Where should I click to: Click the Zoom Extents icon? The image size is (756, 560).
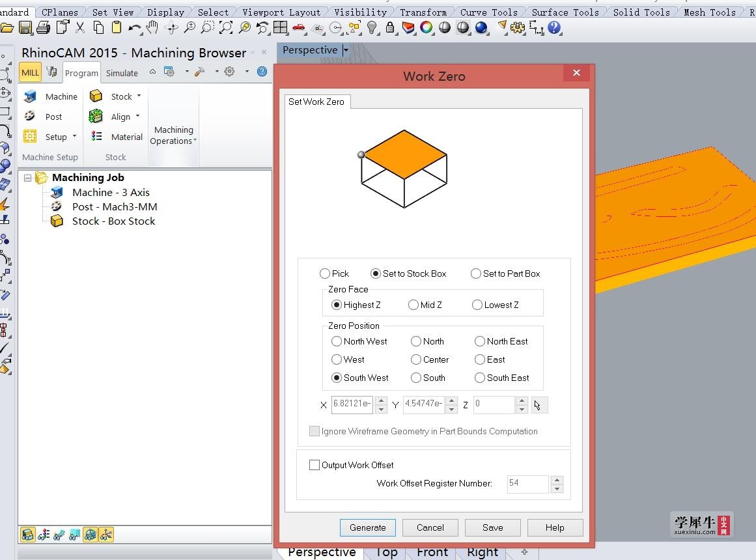click(226, 27)
